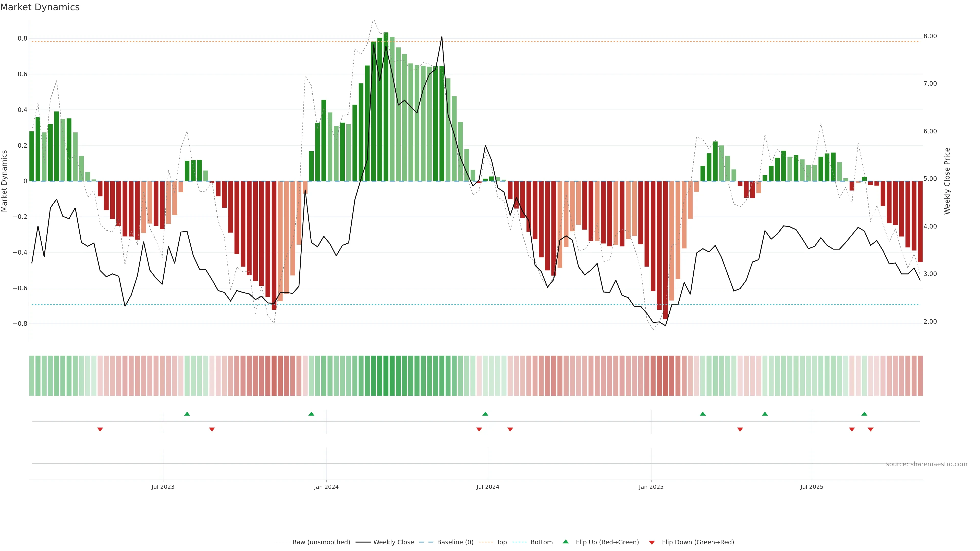Click the Jan 2024 x-axis label

coord(326,487)
